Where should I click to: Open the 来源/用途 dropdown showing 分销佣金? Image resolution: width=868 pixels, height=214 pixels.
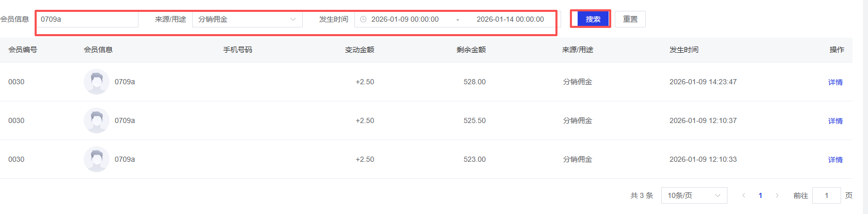point(247,19)
